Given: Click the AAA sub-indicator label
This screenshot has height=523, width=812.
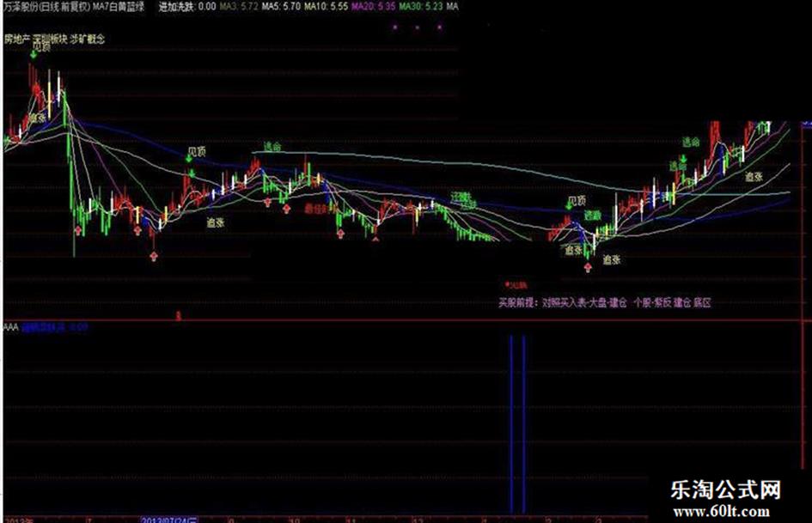Looking at the screenshot, I should point(11,327).
